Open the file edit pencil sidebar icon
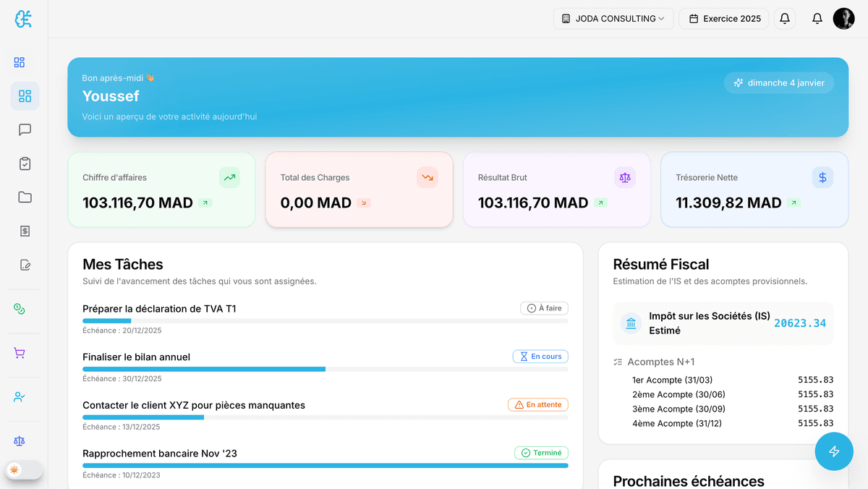 pyautogui.click(x=25, y=265)
